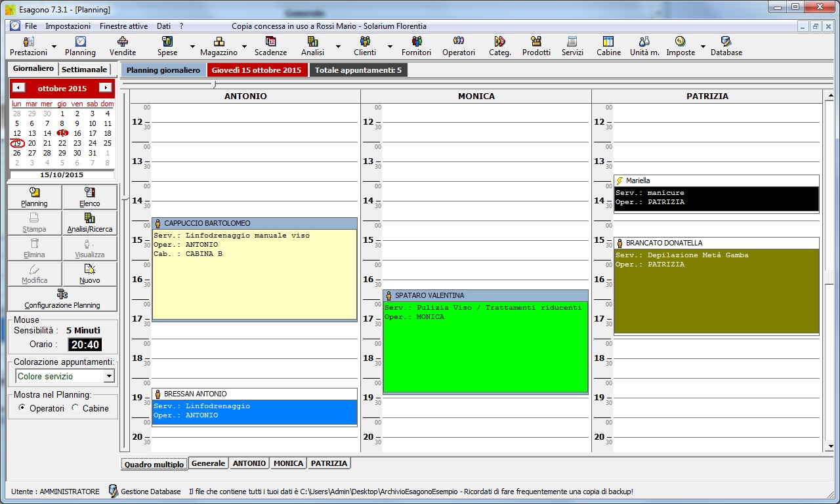
Task: Expand the Clienti dropdown arrow
Action: coord(389,47)
